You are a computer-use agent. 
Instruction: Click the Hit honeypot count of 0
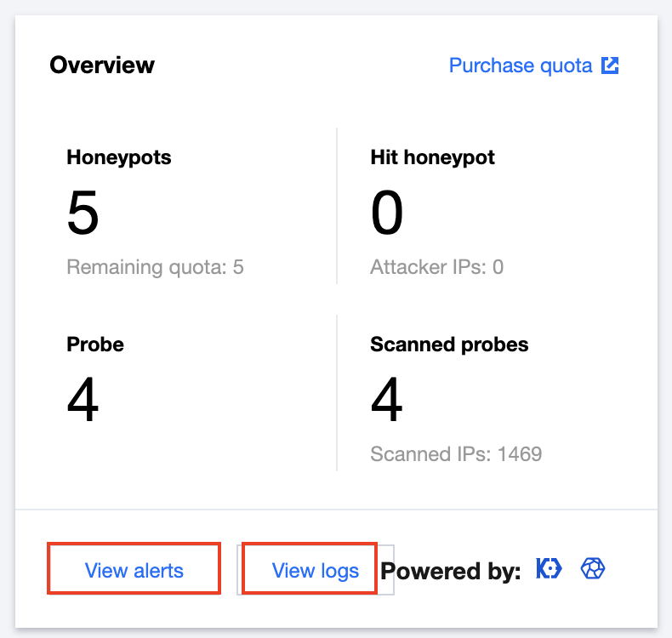point(387,213)
